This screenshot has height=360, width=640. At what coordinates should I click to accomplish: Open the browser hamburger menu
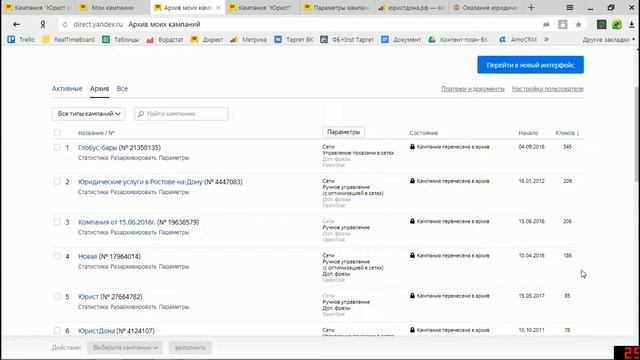569,7
